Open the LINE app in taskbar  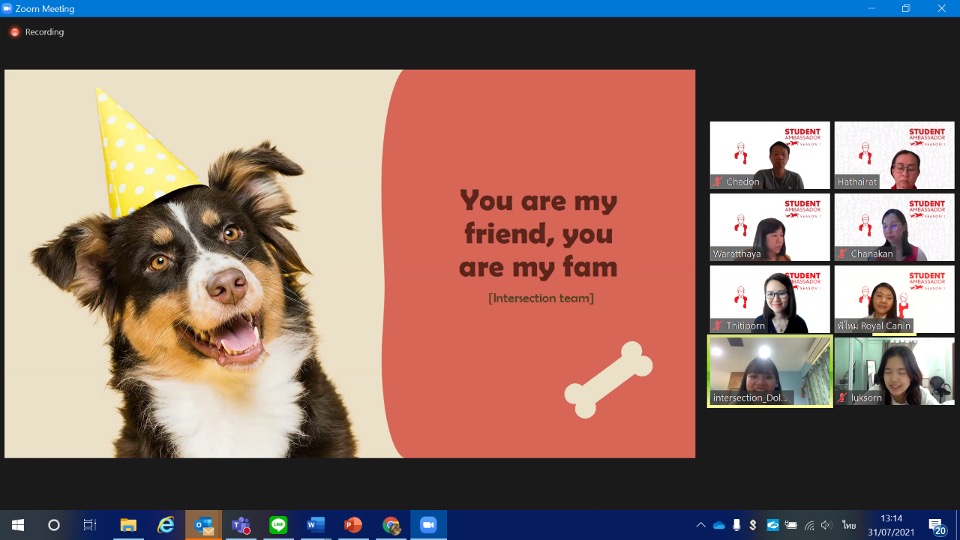click(x=278, y=525)
